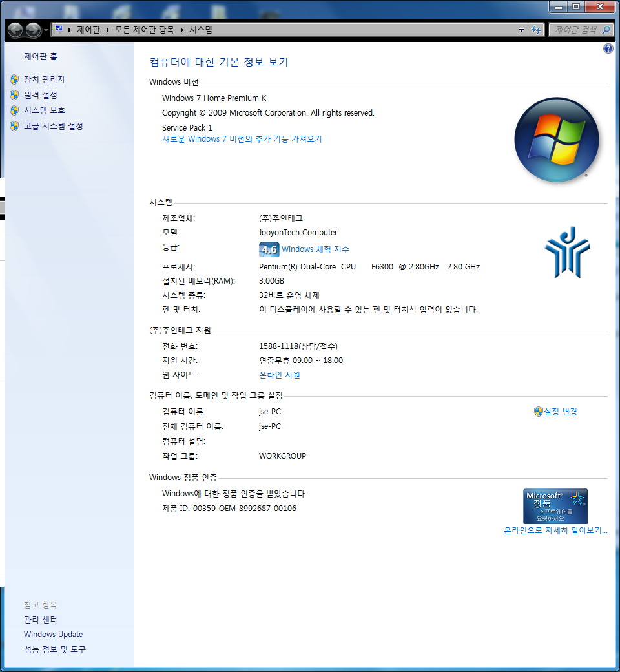
Task: Click the shield icon beside 시스템 보호
Action: coord(15,110)
